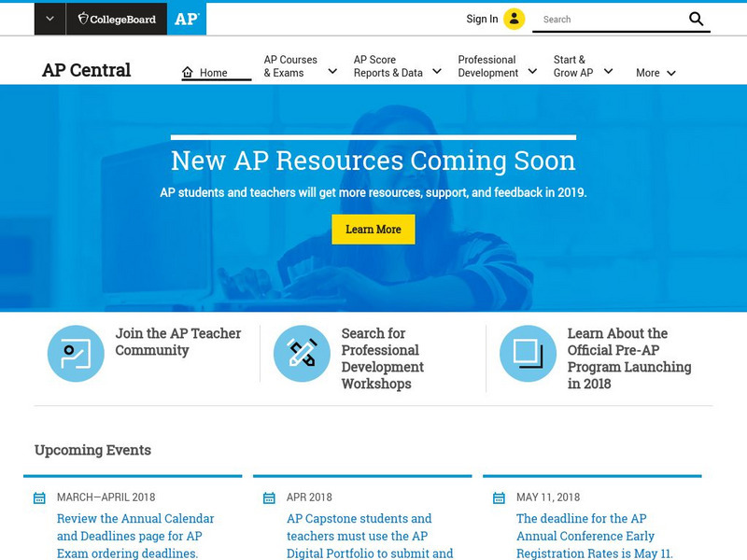
Task: Expand the Start & Grow AP chevron
Action: tap(609, 72)
